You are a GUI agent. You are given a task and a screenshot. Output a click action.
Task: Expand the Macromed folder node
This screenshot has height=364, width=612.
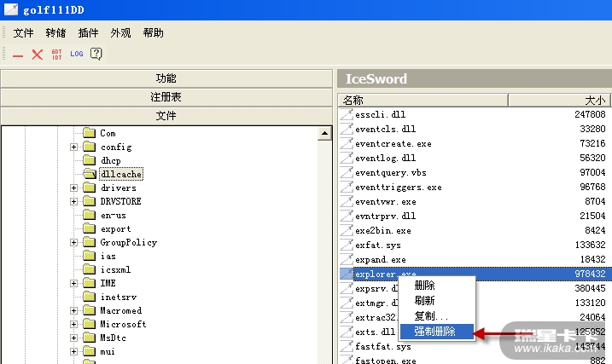click(73, 310)
